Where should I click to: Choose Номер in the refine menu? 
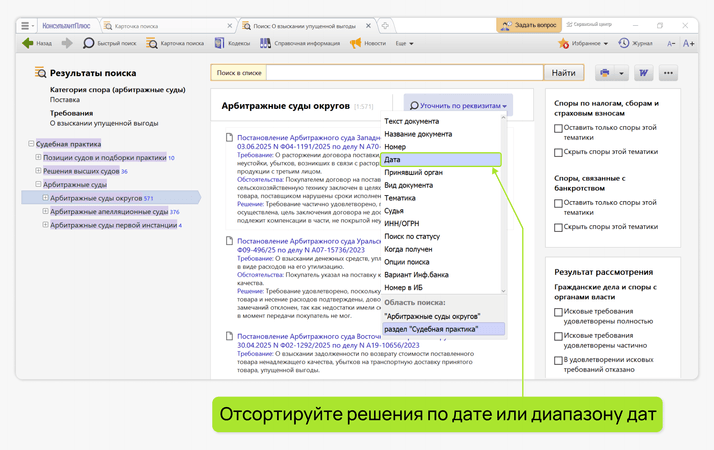(x=441, y=147)
